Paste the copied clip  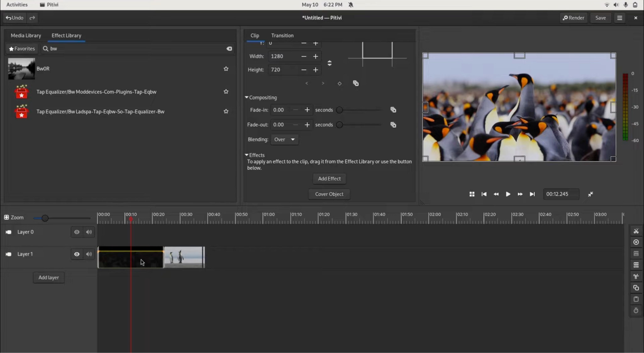pyautogui.click(x=636, y=299)
